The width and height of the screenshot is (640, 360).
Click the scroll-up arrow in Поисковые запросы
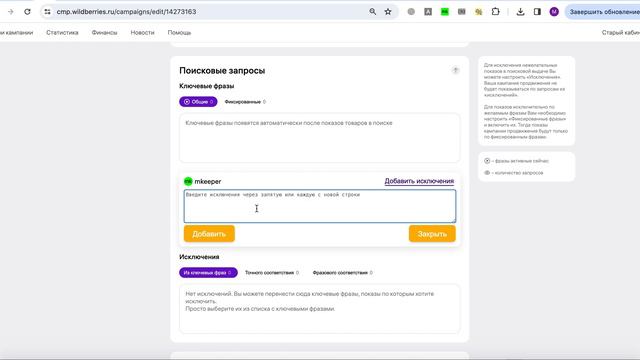coord(455,70)
